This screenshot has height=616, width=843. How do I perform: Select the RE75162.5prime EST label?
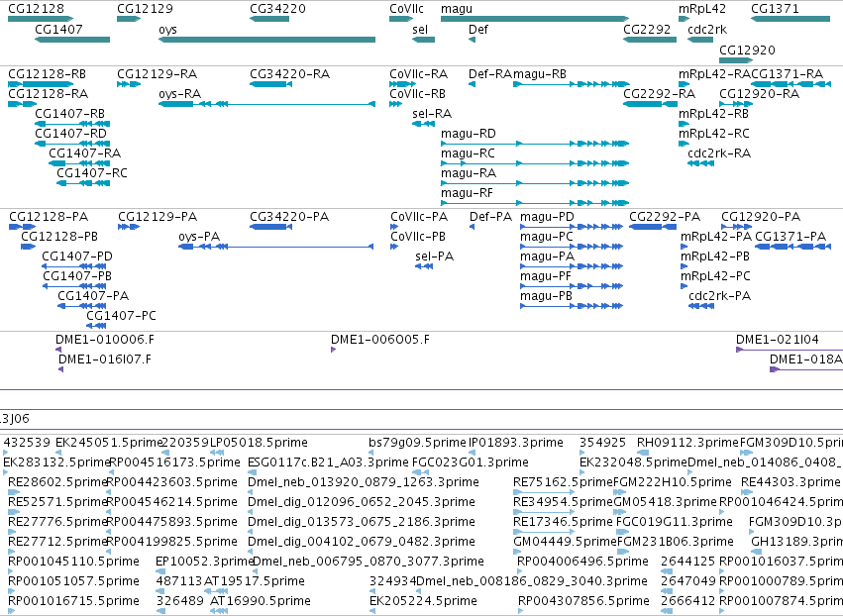pyautogui.click(x=563, y=481)
